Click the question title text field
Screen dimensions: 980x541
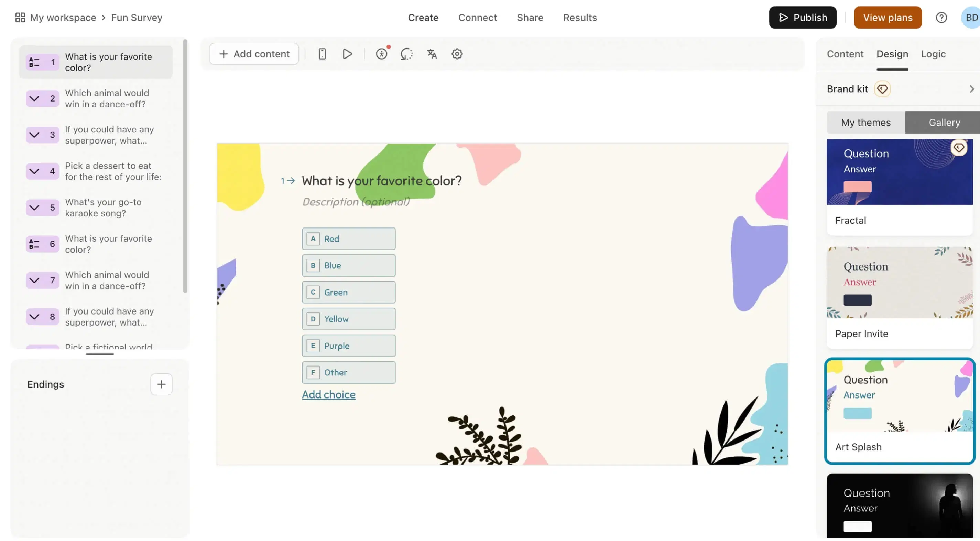(382, 180)
